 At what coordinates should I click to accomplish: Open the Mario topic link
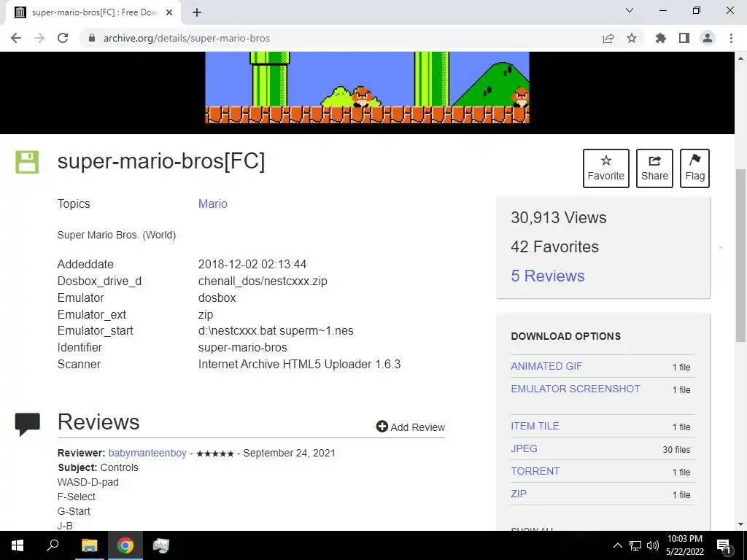pyautogui.click(x=212, y=204)
